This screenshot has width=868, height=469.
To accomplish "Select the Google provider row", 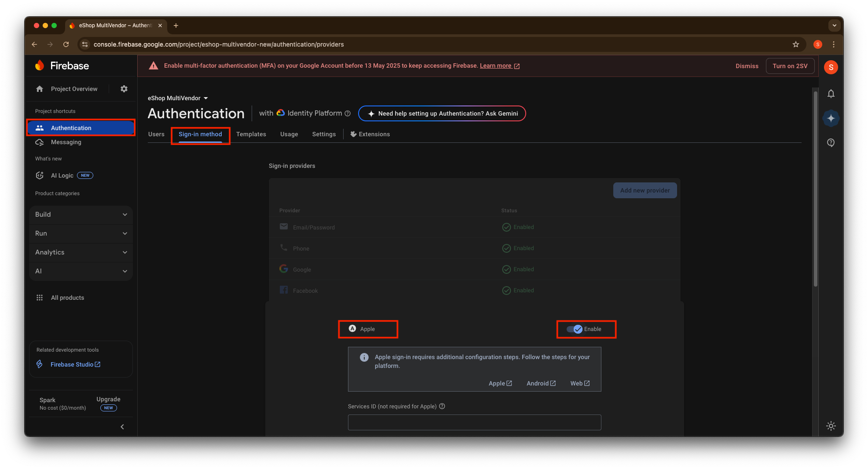I will click(x=474, y=269).
